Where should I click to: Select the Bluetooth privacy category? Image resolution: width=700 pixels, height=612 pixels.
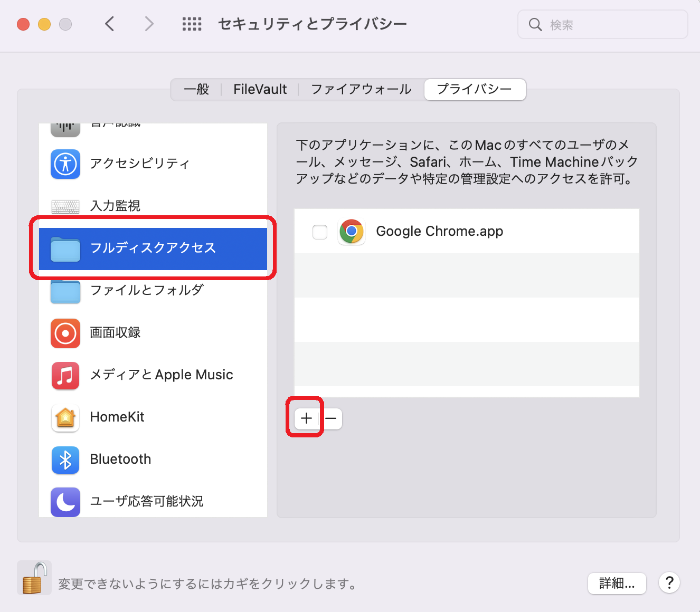click(x=120, y=460)
